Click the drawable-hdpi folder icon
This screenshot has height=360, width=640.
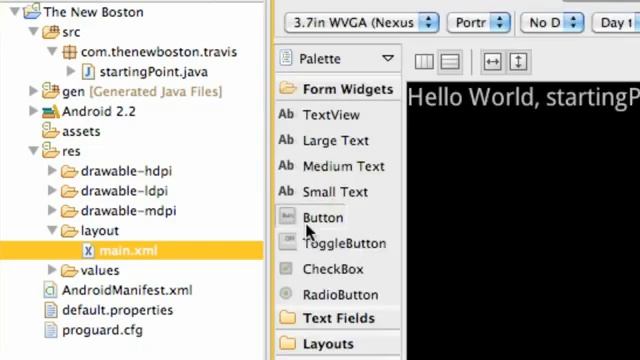pos(69,171)
